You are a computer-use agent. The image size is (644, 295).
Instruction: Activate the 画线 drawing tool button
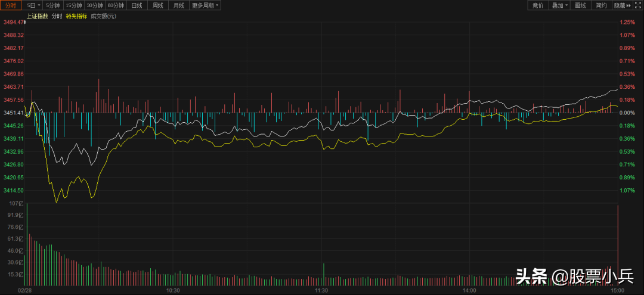pos(581,5)
